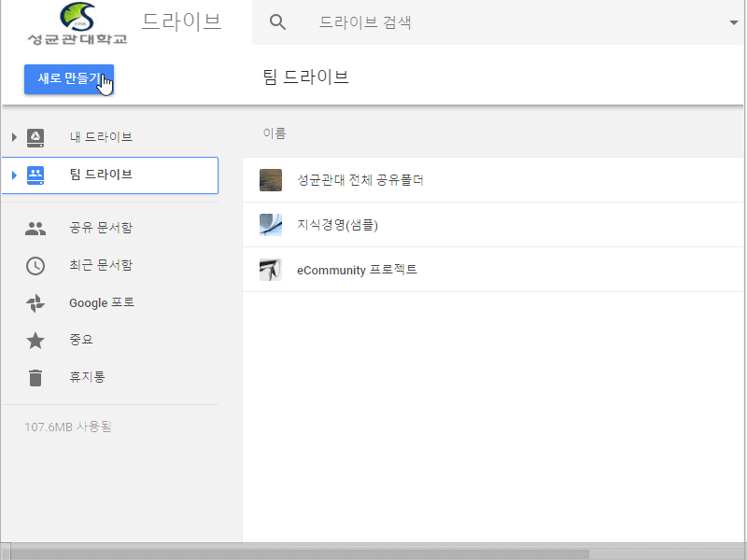
Task: Select eCommunity 프로젝트 team drive
Action: click(x=493, y=270)
